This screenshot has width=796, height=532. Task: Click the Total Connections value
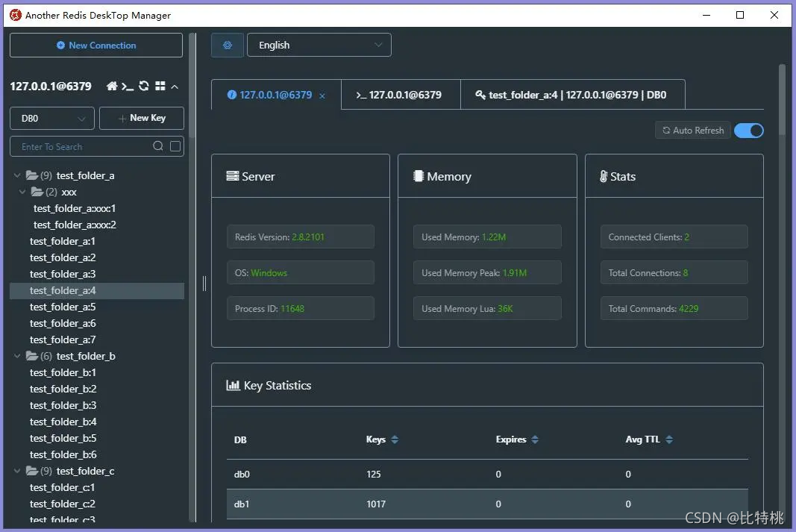(686, 272)
